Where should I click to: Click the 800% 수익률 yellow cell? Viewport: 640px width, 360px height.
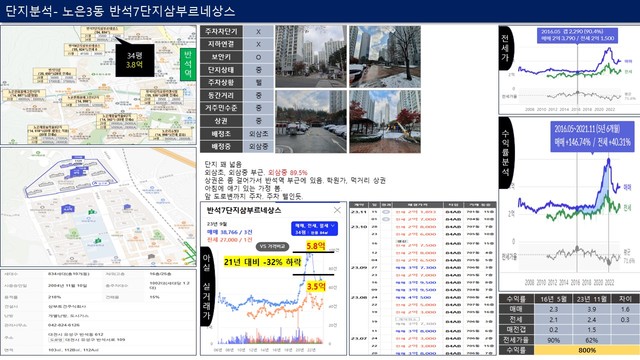(x=586, y=350)
